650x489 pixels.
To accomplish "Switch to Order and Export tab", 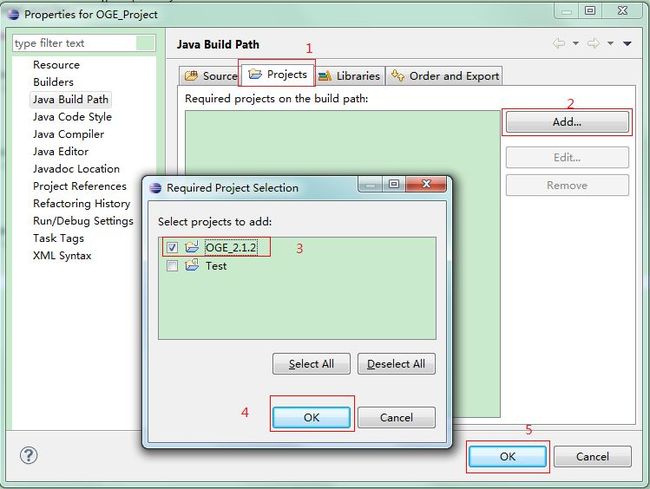I will (x=444, y=76).
